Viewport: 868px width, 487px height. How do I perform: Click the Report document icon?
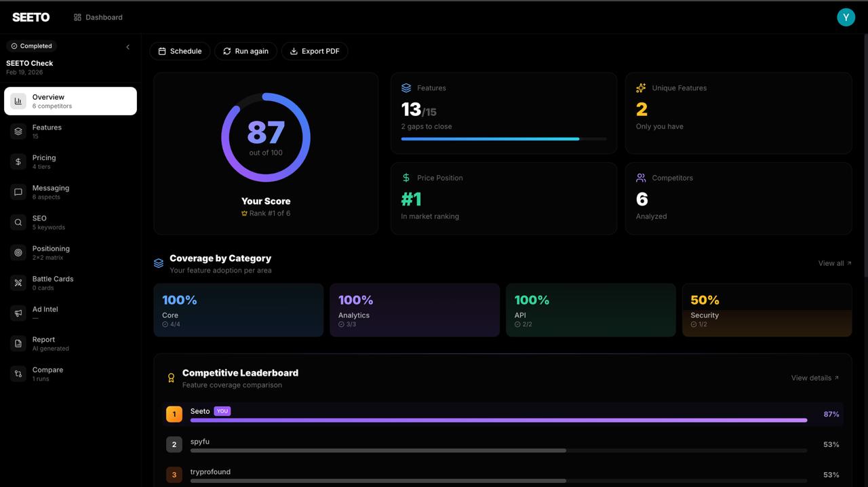[18, 344]
